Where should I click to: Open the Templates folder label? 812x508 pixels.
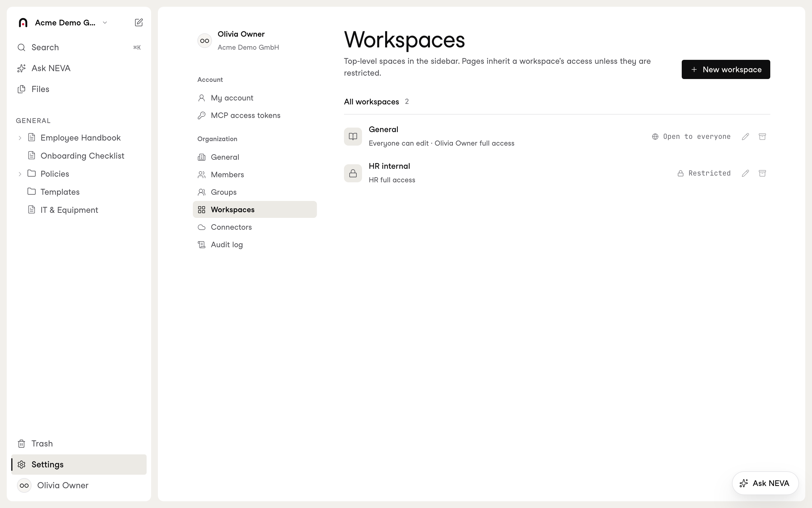pos(60,192)
